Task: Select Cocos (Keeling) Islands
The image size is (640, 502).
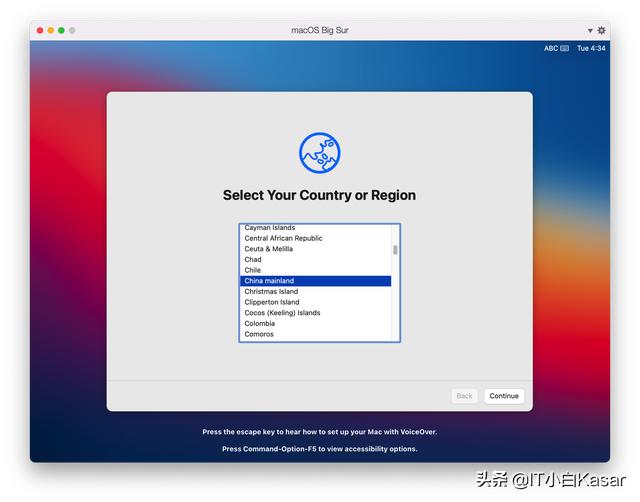Action: point(315,313)
